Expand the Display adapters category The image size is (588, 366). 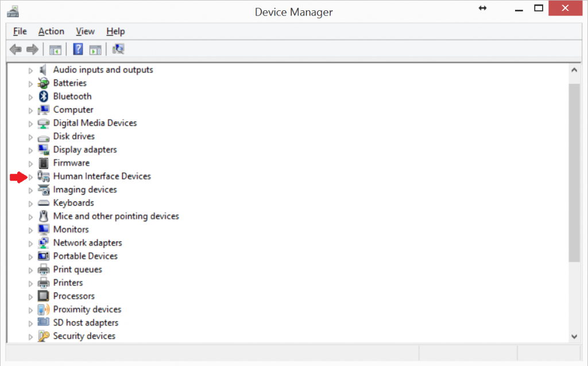pyautogui.click(x=30, y=149)
